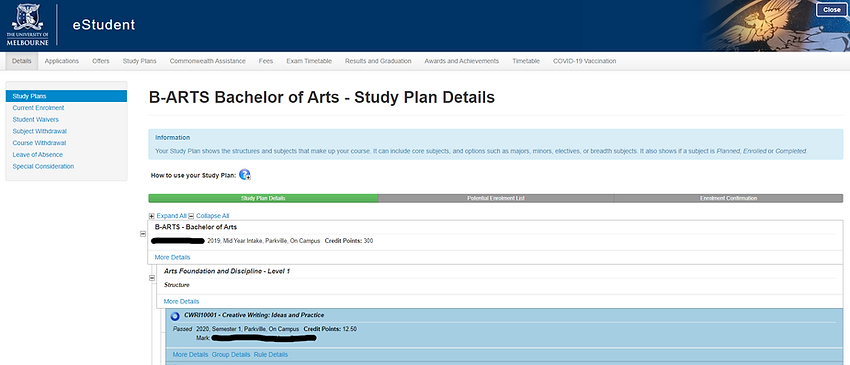Open Course Withdrawal in the sidebar
The width and height of the screenshot is (850, 365).
point(39,143)
